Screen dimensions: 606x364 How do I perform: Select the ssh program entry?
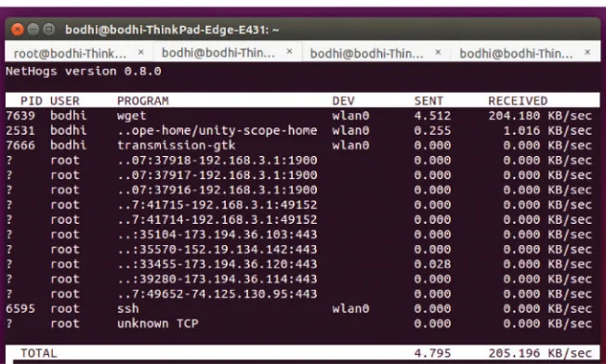[x=128, y=309]
